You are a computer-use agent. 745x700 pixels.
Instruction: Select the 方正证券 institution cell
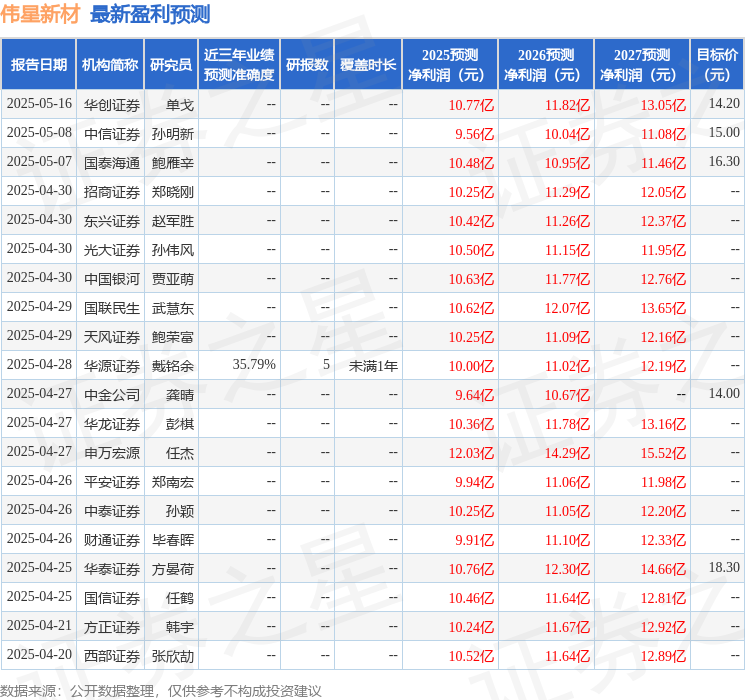tap(112, 627)
